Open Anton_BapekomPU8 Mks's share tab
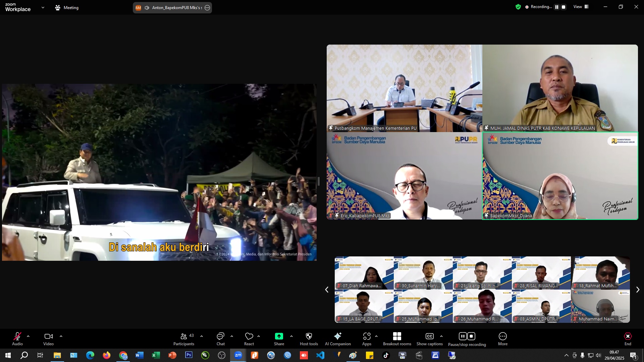644x362 pixels. point(172,7)
